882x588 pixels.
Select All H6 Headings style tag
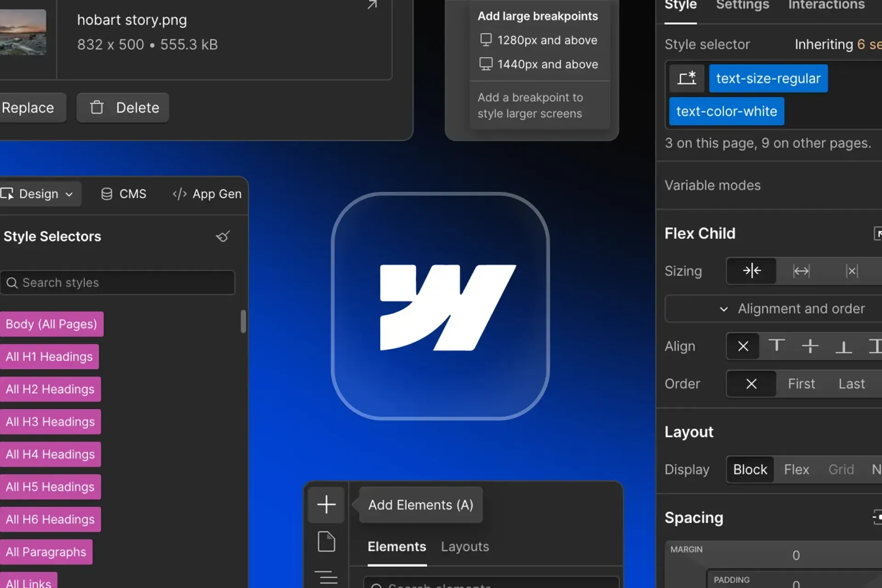(50, 520)
